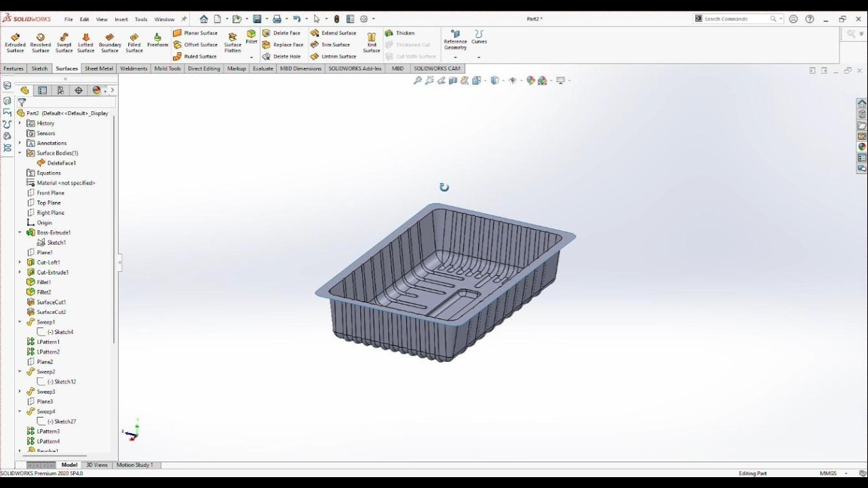868x488 pixels.
Task: Click the Section View icon
Action: point(453,80)
